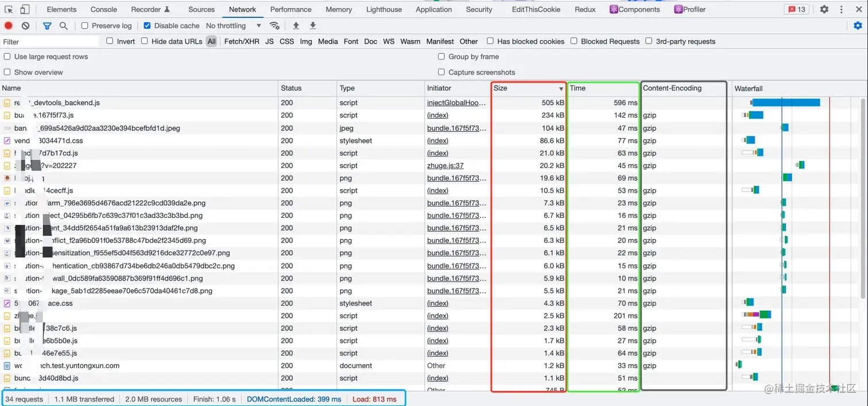The width and height of the screenshot is (868, 406).
Task: Sort by Size column arrow
Action: [x=561, y=89]
